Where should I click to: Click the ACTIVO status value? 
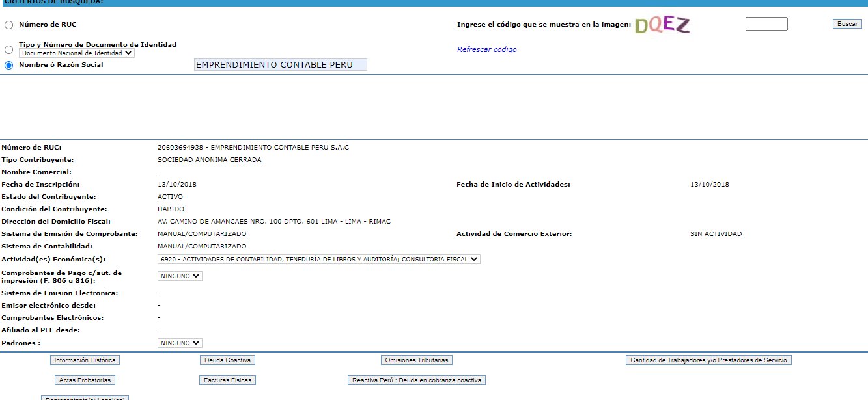coord(170,197)
